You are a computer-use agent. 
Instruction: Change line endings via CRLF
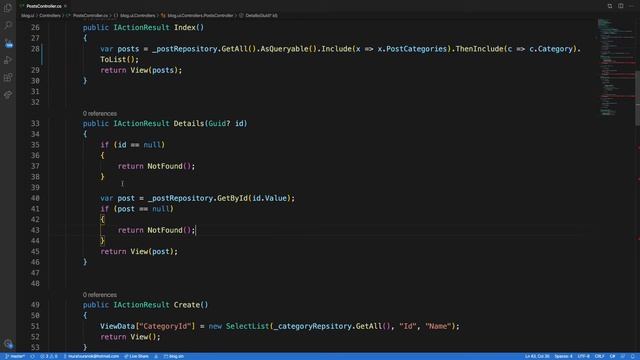(599, 356)
